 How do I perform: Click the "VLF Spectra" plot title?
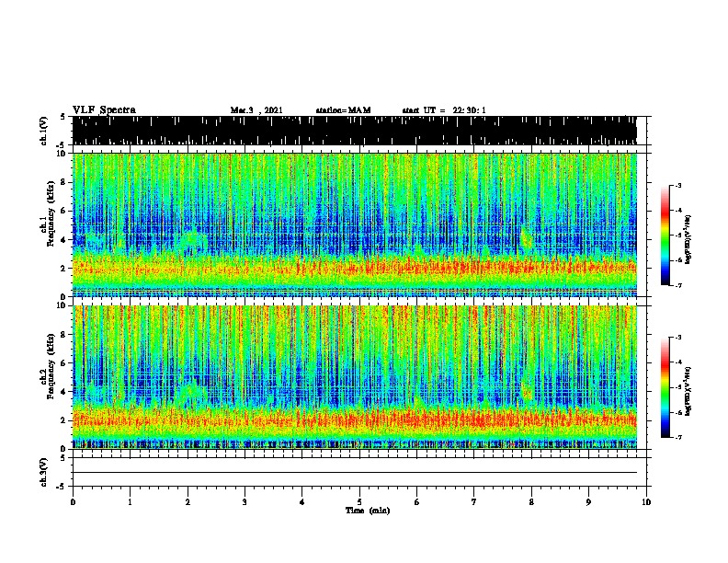point(104,110)
